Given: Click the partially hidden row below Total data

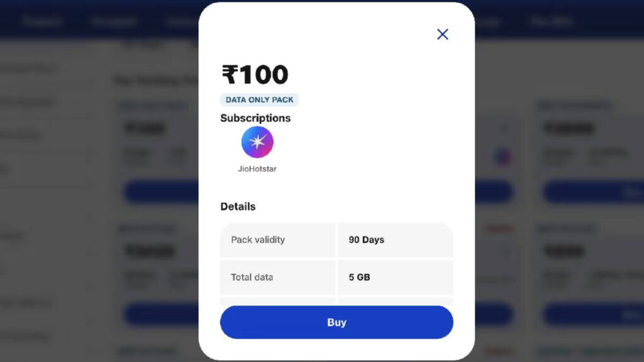Looking at the screenshot, I should pyautogui.click(x=336, y=302).
